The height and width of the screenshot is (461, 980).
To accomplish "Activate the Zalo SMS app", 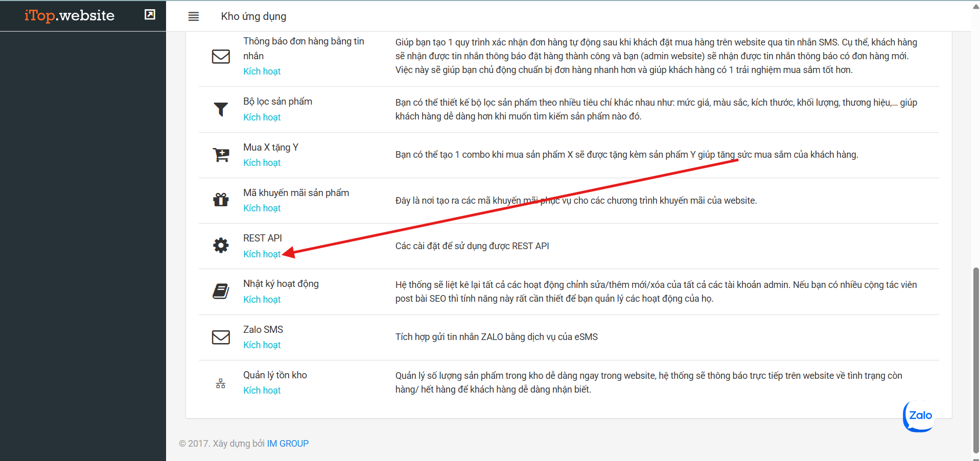I will tap(262, 345).
